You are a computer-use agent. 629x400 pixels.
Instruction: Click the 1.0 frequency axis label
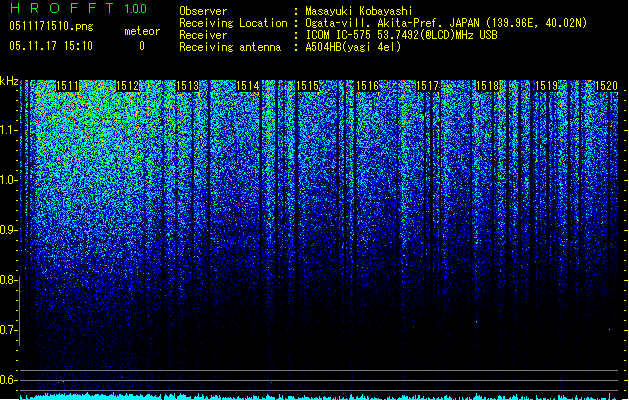tap(8, 180)
